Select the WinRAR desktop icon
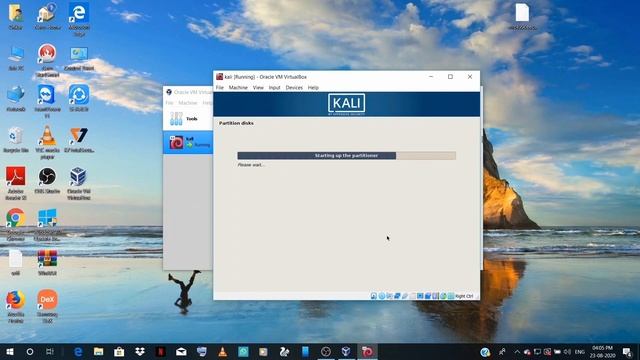The height and width of the screenshot is (360, 640). coord(47,263)
